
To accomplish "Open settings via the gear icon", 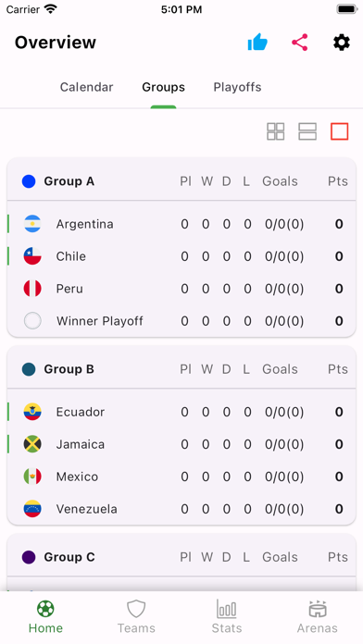I will 342,43.
